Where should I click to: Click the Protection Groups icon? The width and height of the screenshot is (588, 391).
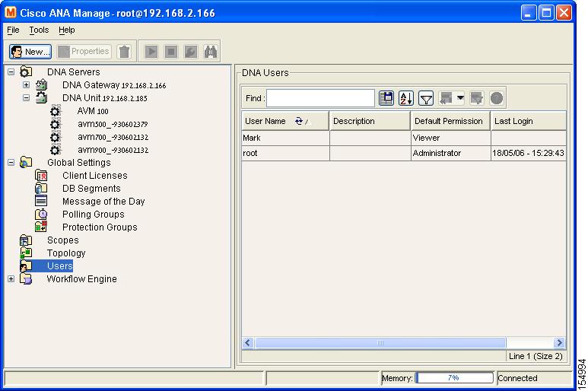(x=41, y=227)
